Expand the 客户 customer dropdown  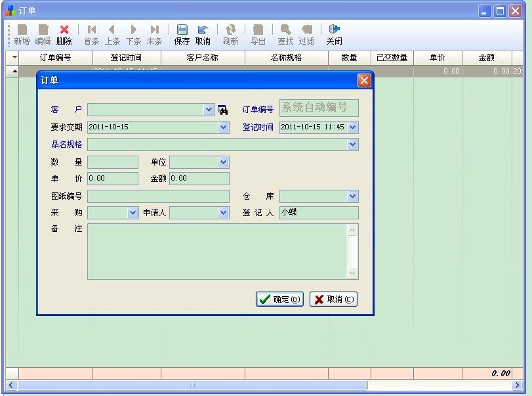[209, 110]
